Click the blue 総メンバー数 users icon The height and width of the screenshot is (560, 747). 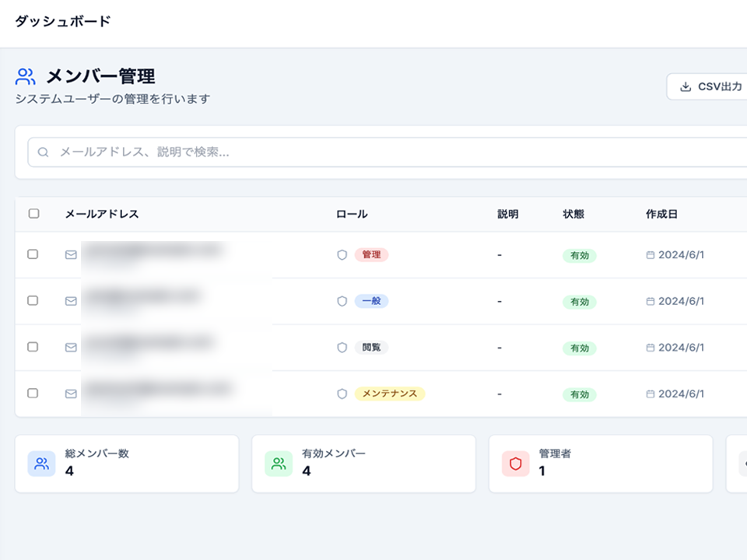tap(42, 464)
